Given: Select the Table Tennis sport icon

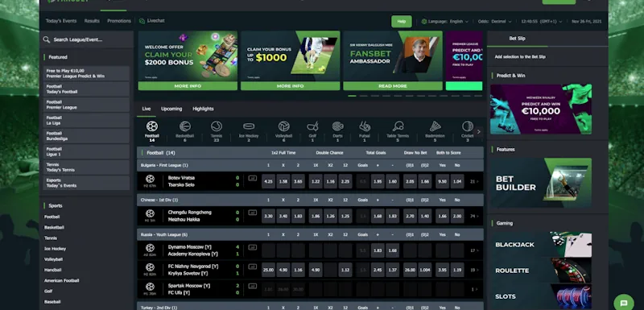Looking at the screenshot, I should pyautogui.click(x=398, y=126).
